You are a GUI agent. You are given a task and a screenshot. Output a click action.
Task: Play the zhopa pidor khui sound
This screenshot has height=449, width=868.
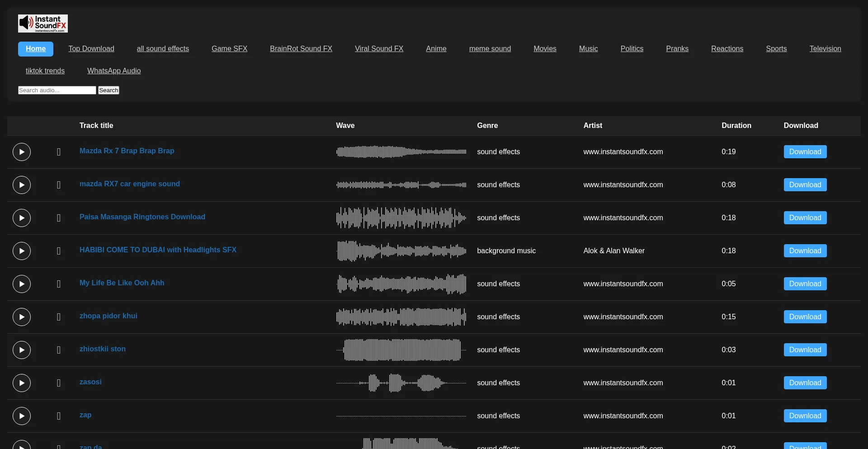(x=21, y=317)
